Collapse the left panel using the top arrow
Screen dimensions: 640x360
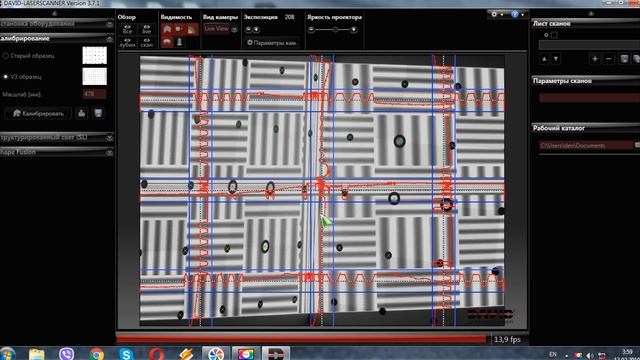55,13
